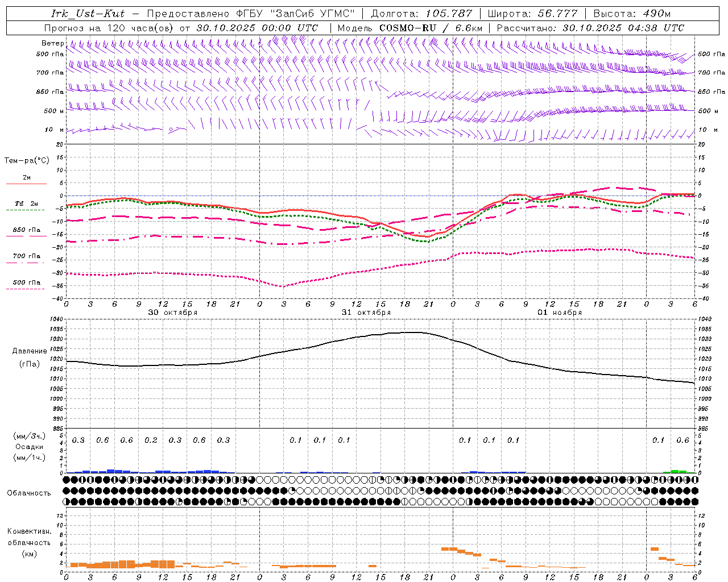
Task: Select the 'Долгота: 105.787' header text
Action: (x=421, y=14)
